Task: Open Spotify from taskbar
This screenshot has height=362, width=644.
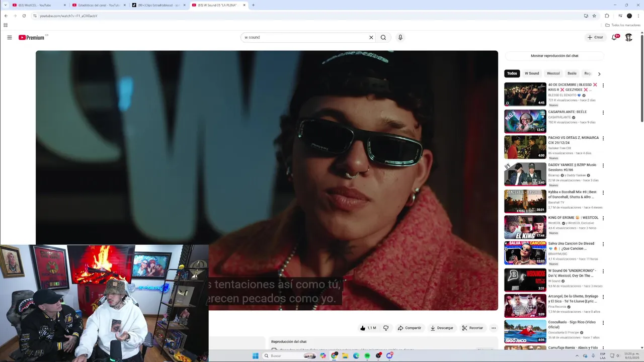Action: pyautogui.click(x=367, y=356)
